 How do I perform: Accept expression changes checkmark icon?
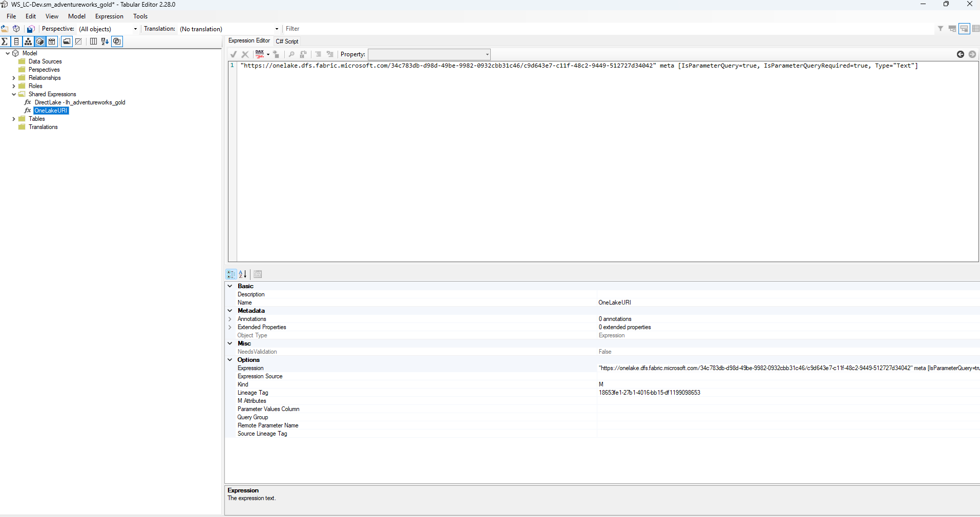click(234, 54)
